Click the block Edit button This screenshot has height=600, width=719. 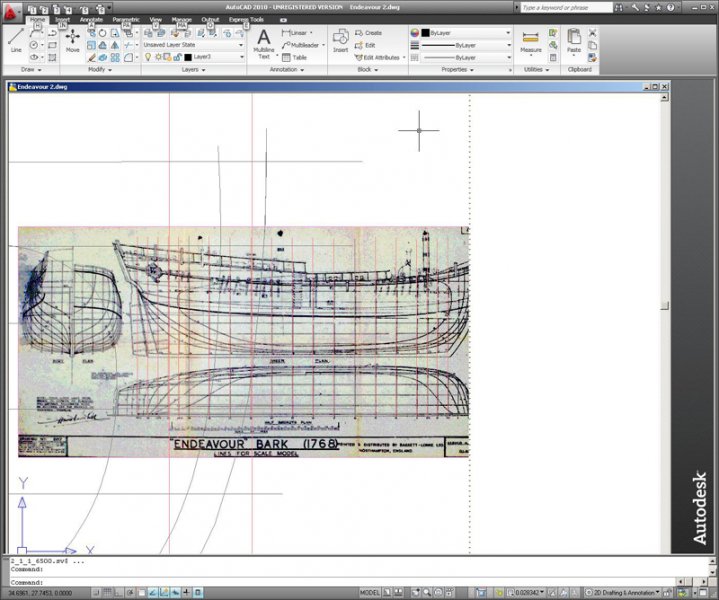click(365, 45)
